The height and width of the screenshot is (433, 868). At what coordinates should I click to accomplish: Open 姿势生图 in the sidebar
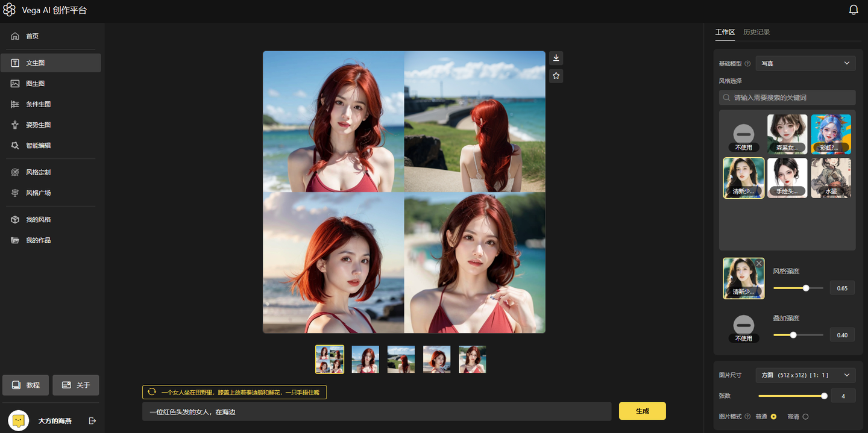pos(51,125)
